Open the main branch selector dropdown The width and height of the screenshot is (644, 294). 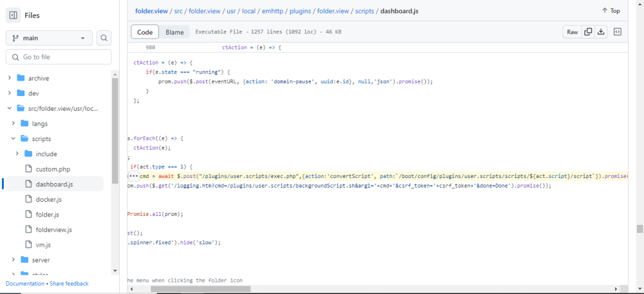[50, 38]
